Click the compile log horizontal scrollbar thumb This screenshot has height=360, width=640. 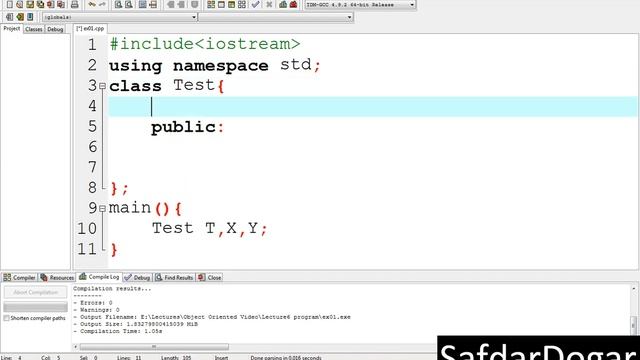tap(154, 347)
